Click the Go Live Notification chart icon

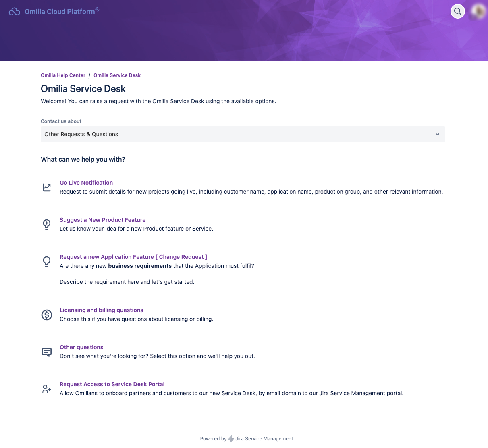[x=47, y=187]
